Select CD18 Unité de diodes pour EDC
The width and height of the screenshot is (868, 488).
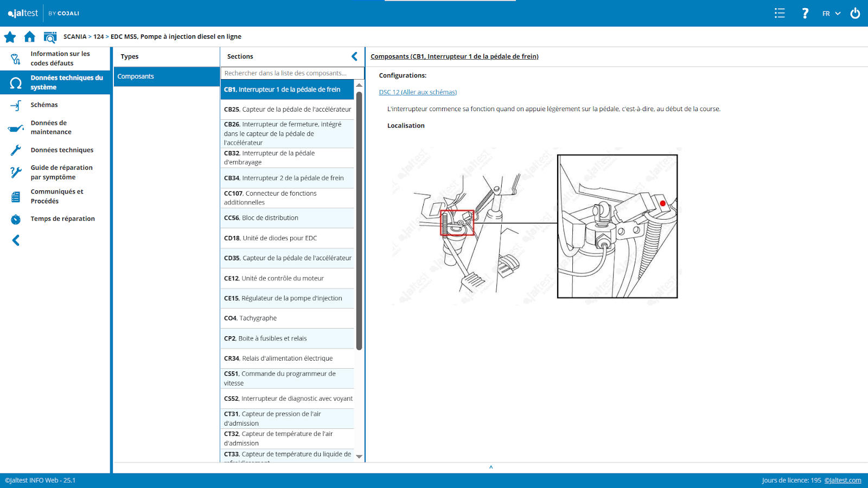coord(288,238)
